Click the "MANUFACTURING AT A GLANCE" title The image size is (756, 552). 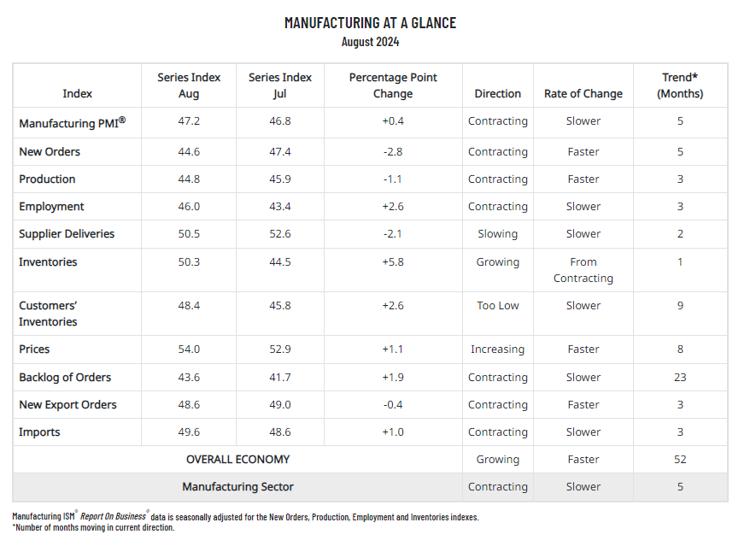click(x=370, y=23)
